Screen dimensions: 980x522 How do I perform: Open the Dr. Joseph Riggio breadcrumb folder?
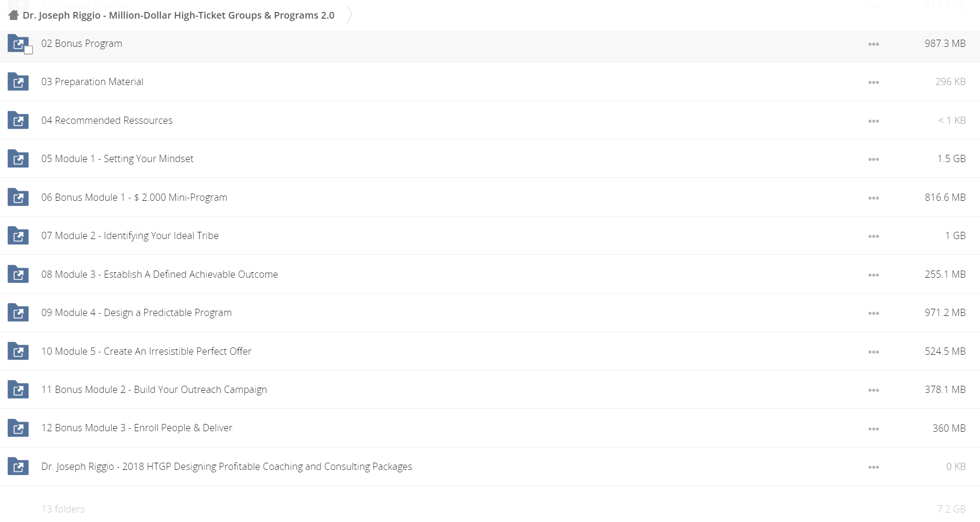[x=179, y=15]
